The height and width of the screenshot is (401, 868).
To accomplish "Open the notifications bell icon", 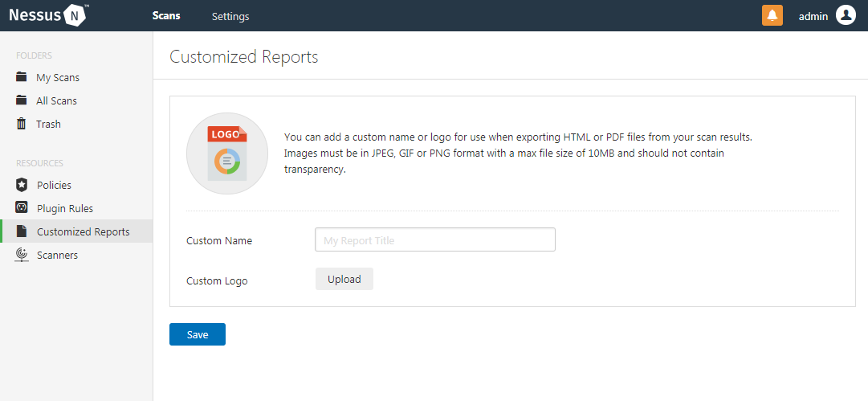I will coord(772,15).
